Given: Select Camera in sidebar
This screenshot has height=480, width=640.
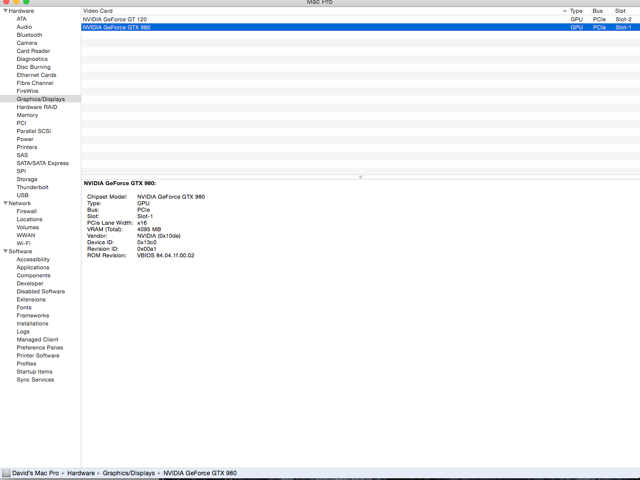Looking at the screenshot, I should click(27, 43).
